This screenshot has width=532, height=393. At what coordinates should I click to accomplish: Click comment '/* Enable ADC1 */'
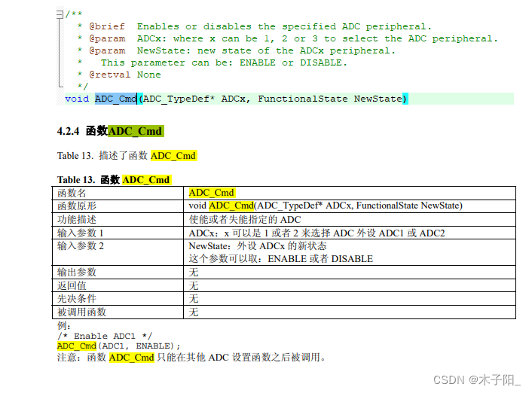[x=105, y=336]
